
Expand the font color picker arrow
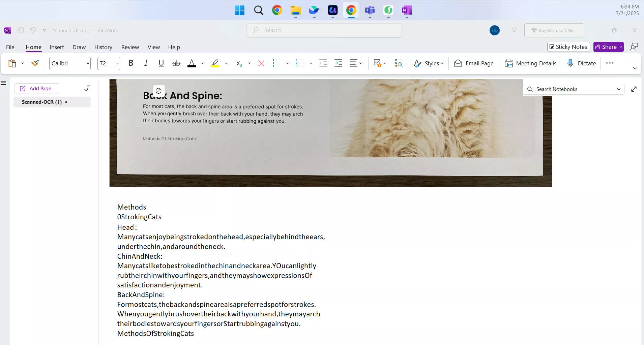(203, 63)
